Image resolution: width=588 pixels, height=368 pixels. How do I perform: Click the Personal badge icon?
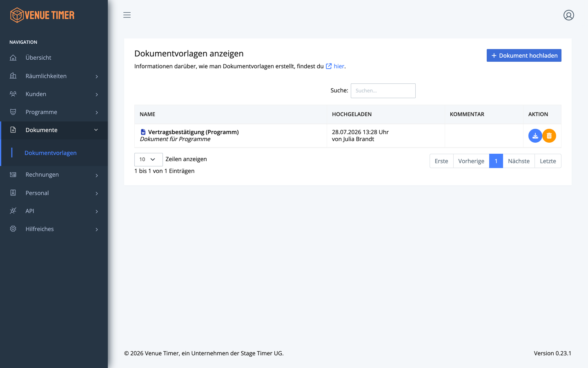(13, 193)
